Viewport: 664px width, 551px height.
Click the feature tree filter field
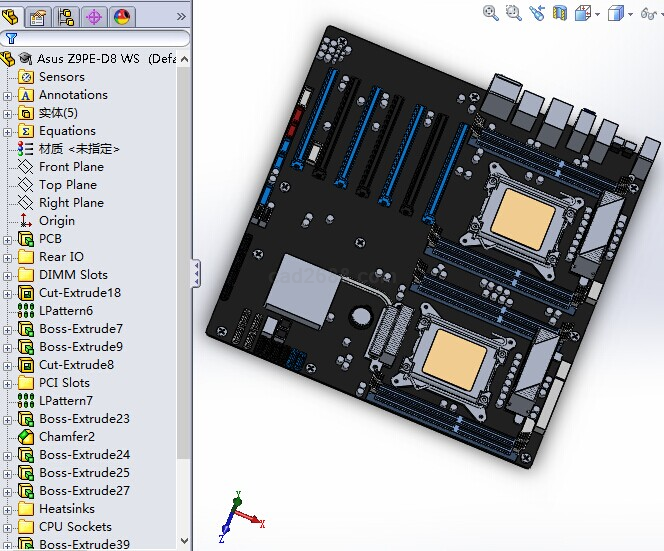(95, 38)
